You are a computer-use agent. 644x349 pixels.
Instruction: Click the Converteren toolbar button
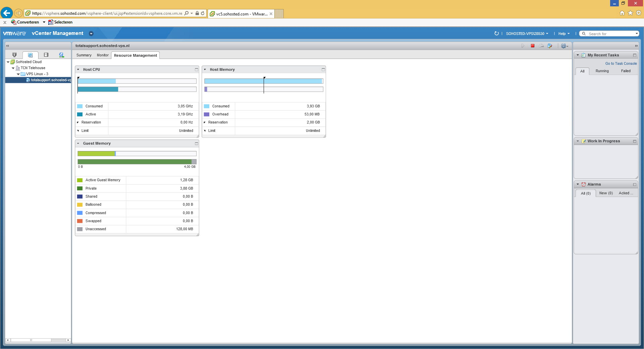pyautogui.click(x=25, y=22)
